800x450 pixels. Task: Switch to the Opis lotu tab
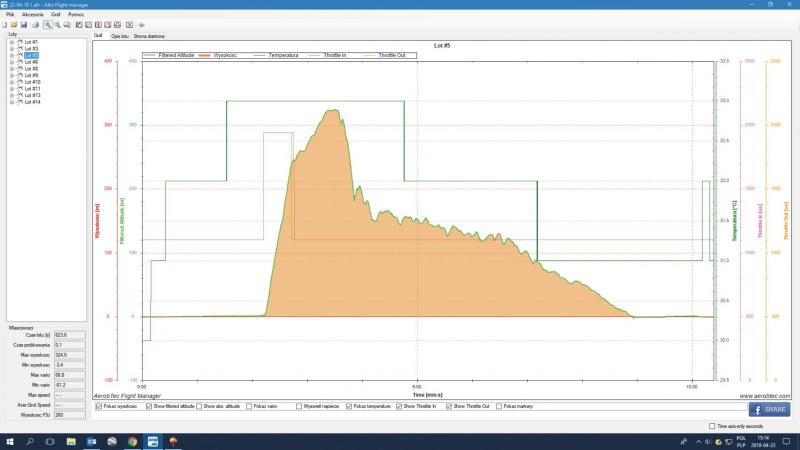pos(118,35)
